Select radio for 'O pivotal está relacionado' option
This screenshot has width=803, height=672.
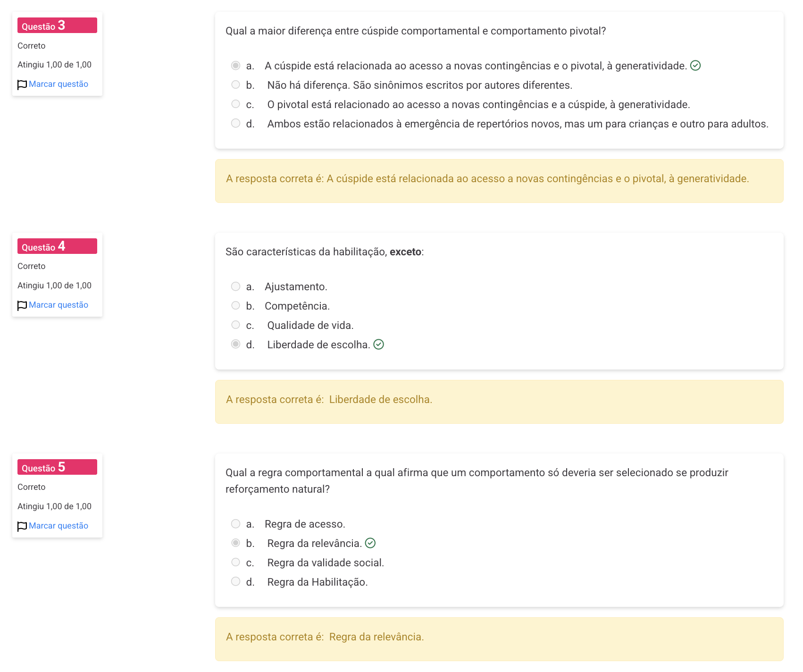236,104
